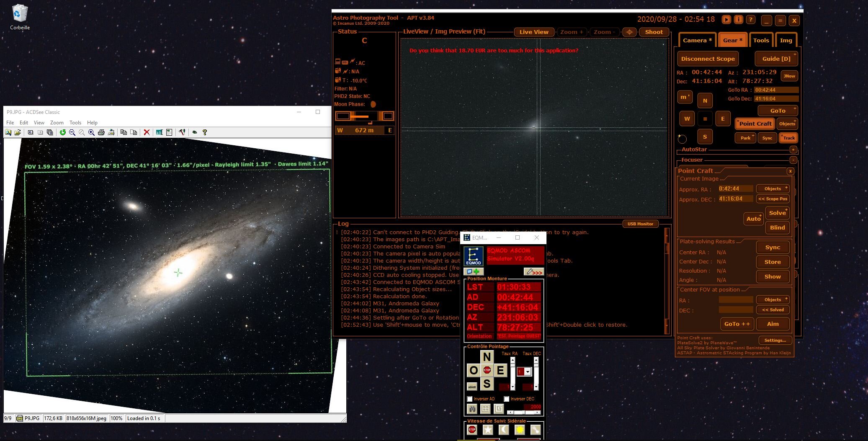The height and width of the screenshot is (441, 868).
Task: Toggle the JNow epoch button
Action: click(789, 76)
